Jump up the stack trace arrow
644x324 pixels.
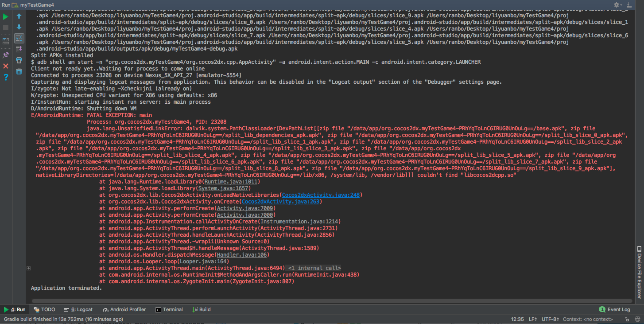(x=19, y=16)
